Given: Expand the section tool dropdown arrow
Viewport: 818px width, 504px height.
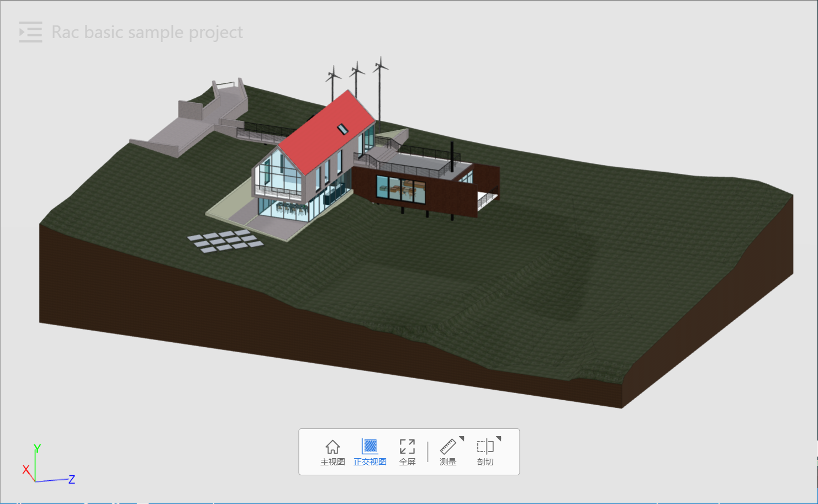Looking at the screenshot, I should pos(499,439).
